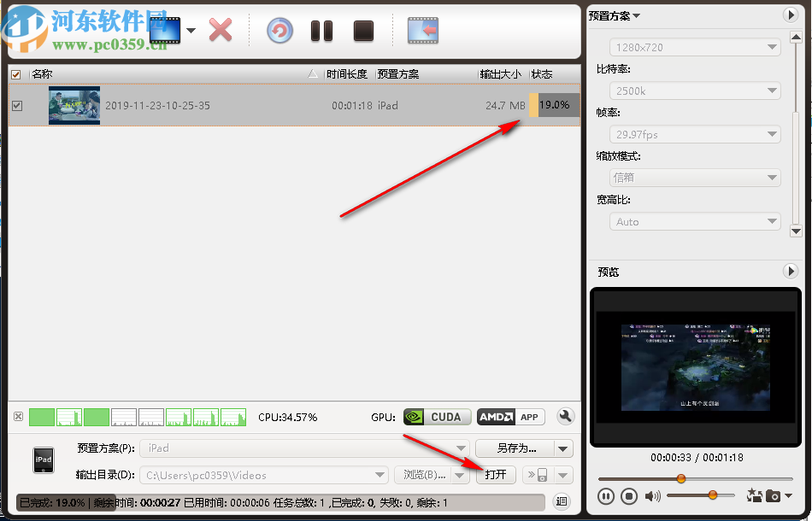Uncheck the 2019-11-23-10-25-35 task checkbox
812x521 pixels.
click(15, 105)
